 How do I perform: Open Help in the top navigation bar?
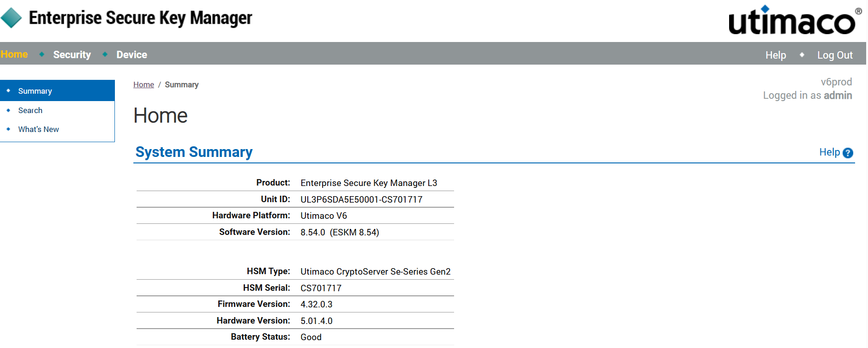pyautogui.click(x=775, y=55)
